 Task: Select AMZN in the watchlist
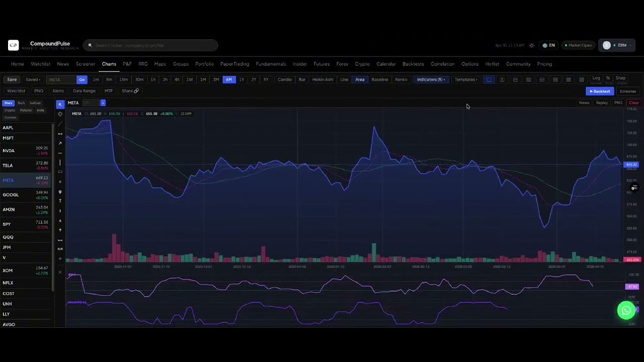26,209
